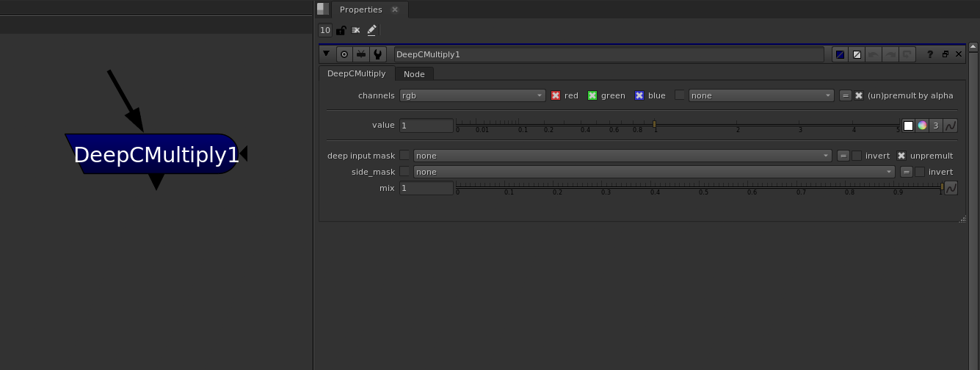
Task: Click the pencil edit icon in Properties toolbar
Action: tap(371, 30)
